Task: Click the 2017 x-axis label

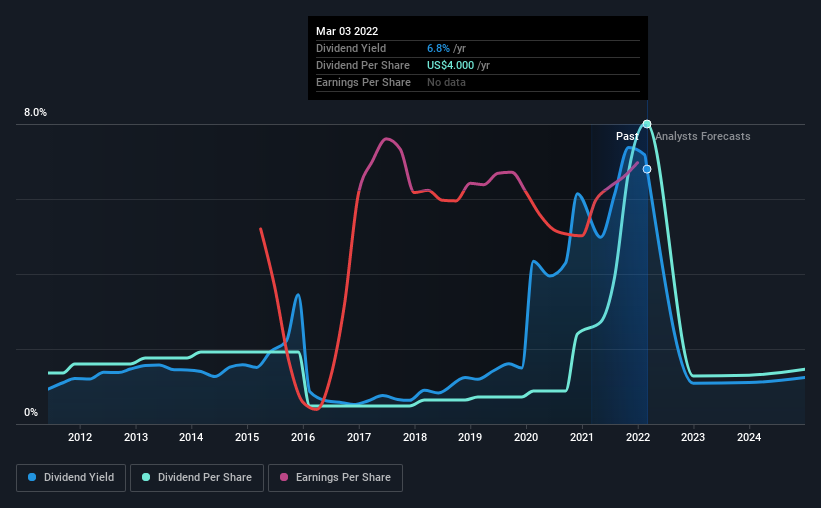Action: tap(359, 437)
